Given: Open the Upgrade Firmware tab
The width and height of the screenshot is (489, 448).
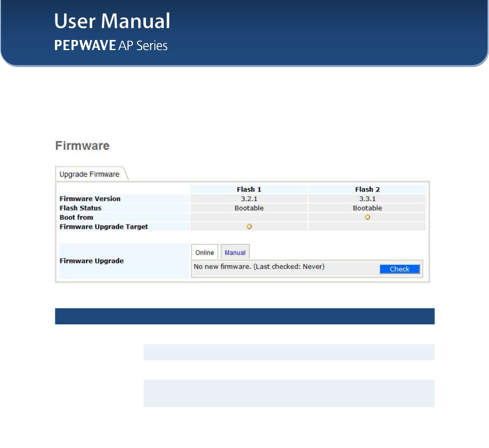Looking at the screenshot, I should pyautogui.click(x=90, y=174).
